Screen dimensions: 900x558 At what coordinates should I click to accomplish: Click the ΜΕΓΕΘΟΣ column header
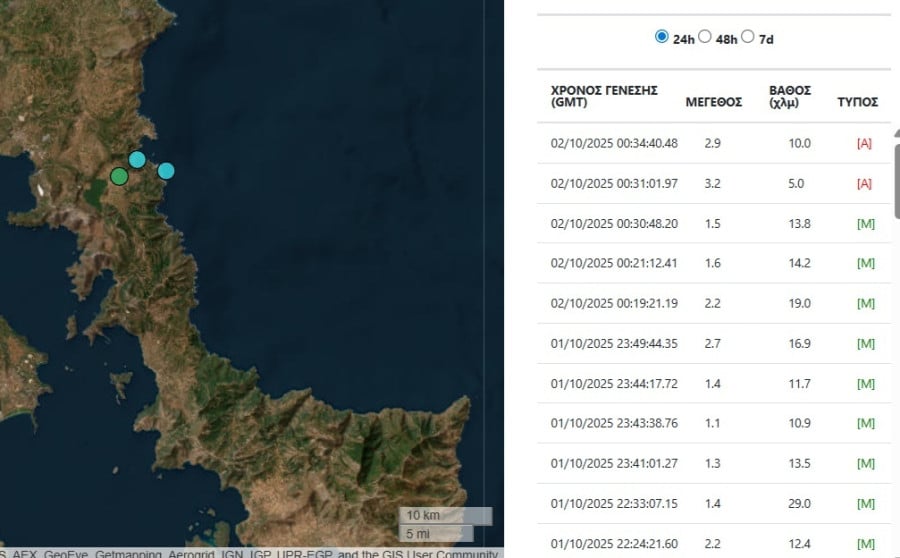[x=713, y=102]
